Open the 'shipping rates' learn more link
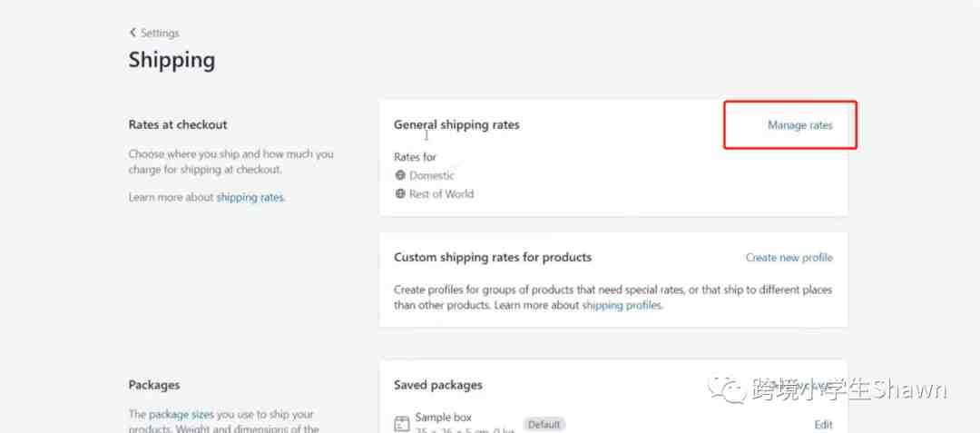This screenshot has width=980, height=433. 250,197
